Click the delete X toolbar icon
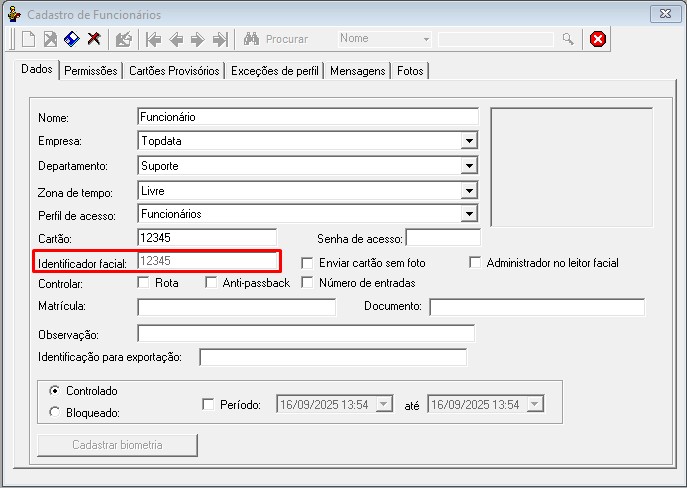687x488 pixels. click(94, 39)
